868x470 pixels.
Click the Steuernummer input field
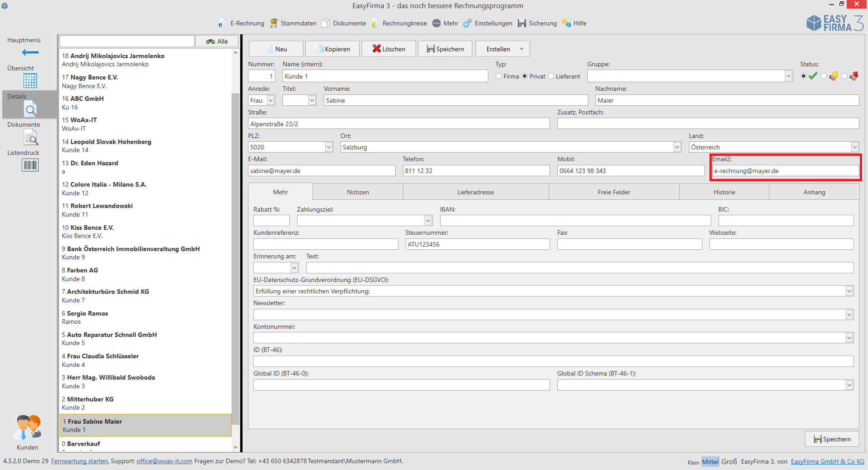477,244
